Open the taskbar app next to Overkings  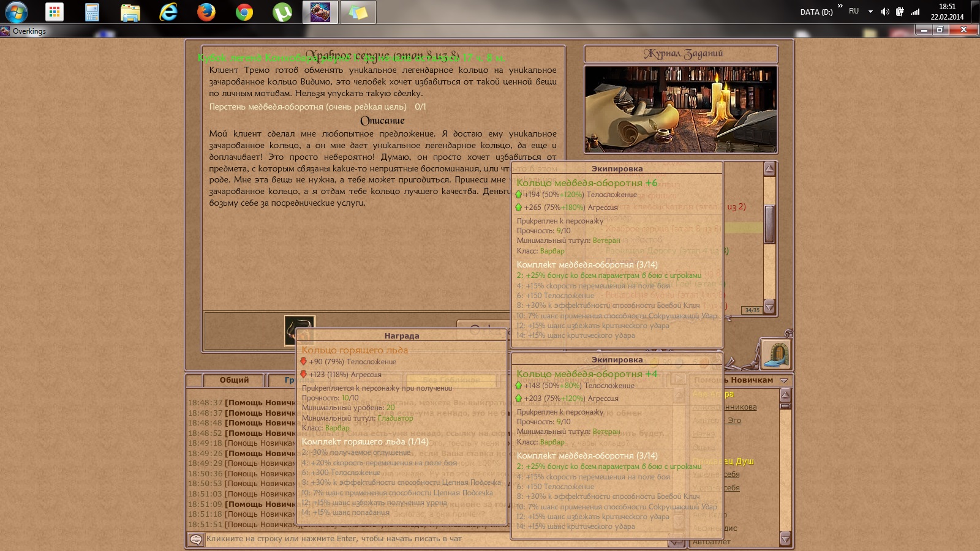coord(358,12)
